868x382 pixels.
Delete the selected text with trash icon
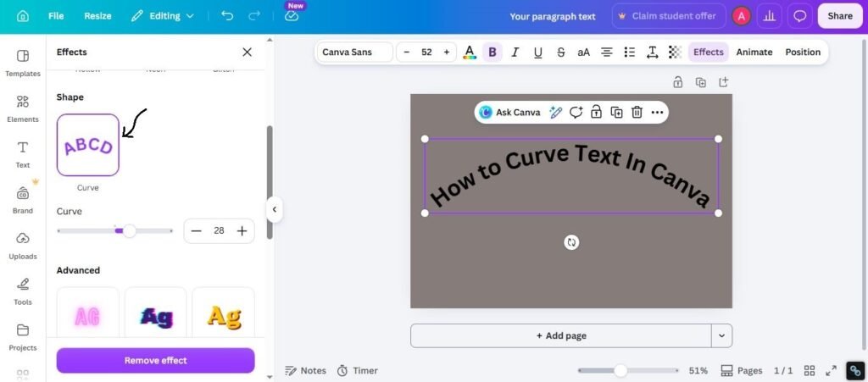tap(637, 112)
